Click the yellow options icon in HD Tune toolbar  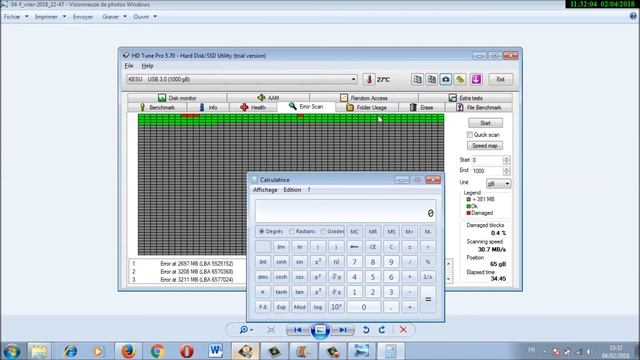pos(460,79)
